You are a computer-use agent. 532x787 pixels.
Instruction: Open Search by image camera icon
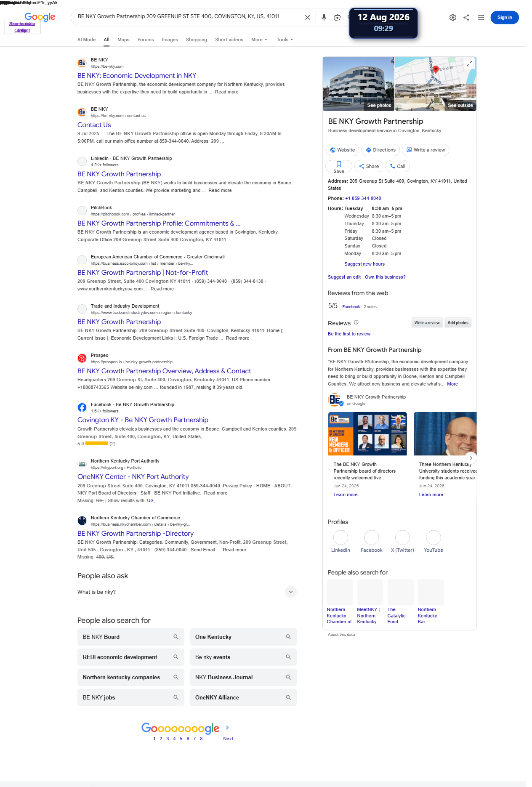pos(337,17)
